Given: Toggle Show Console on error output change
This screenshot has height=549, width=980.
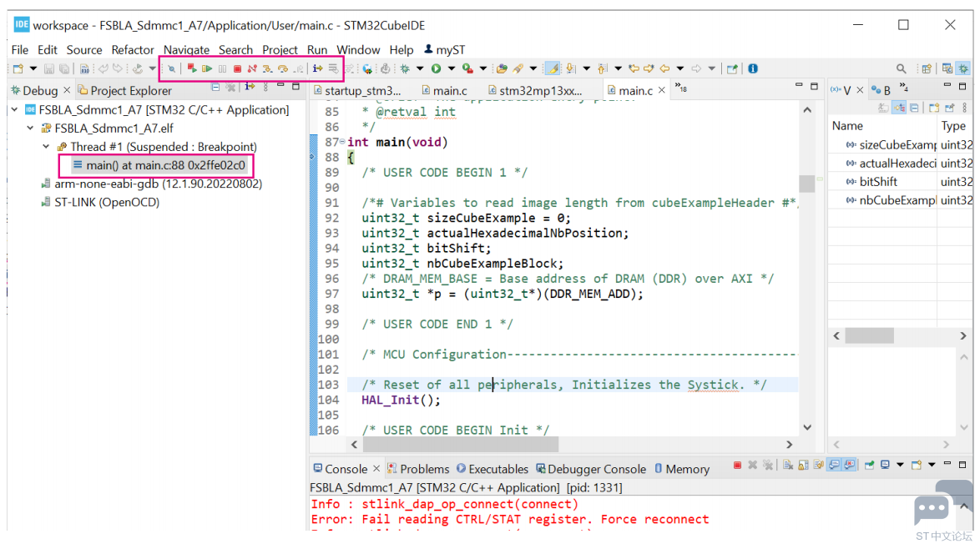Looking at the screenshot, I should (x=850, y=466).
